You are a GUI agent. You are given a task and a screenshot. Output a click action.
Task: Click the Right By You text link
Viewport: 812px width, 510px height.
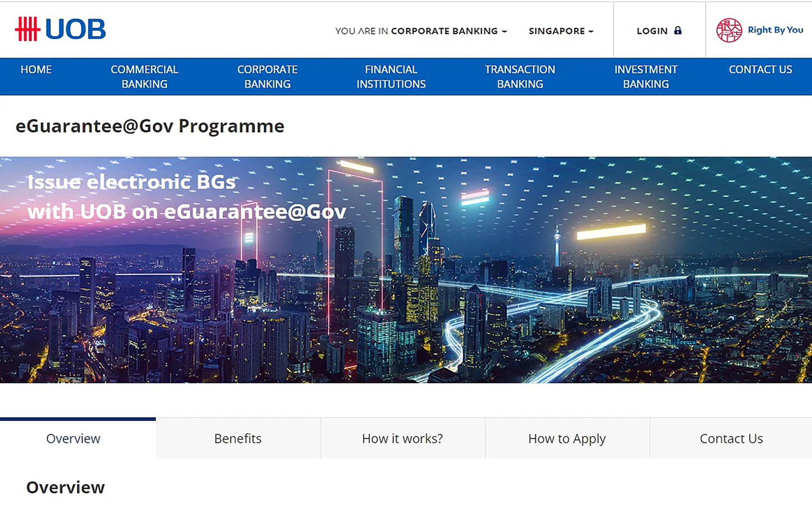point(775,30)
